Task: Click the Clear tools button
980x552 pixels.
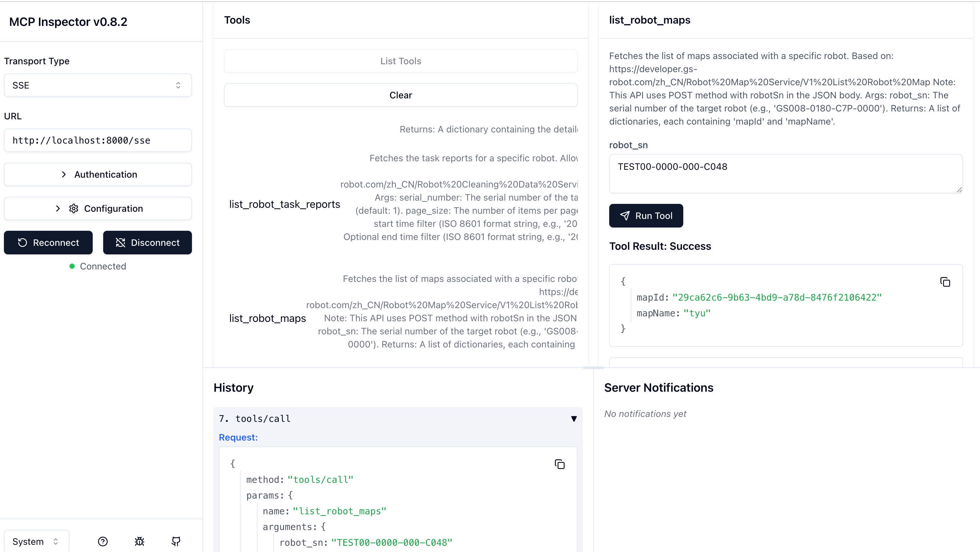Action: (401, 95)
